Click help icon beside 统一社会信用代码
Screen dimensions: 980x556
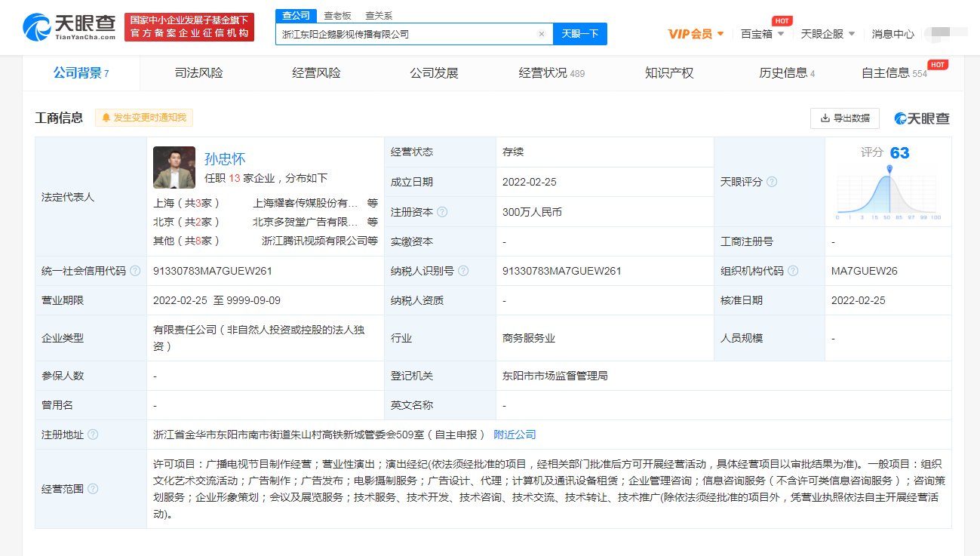pos(135,271)
